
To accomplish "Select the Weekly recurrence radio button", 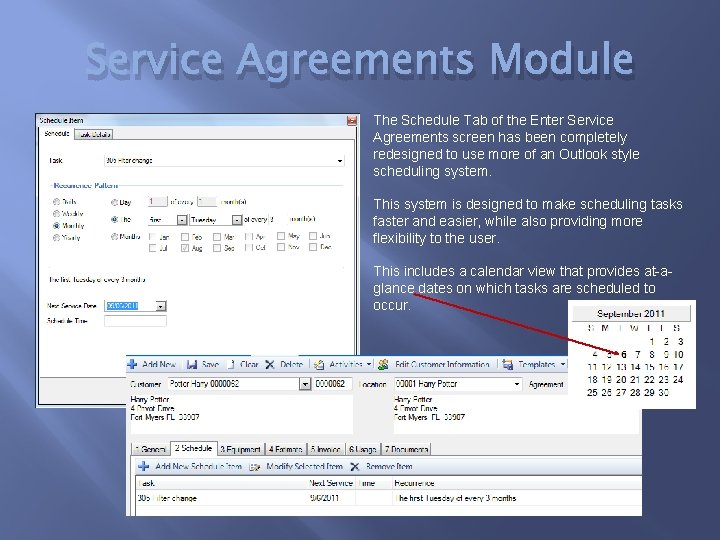I will point(56,214).
